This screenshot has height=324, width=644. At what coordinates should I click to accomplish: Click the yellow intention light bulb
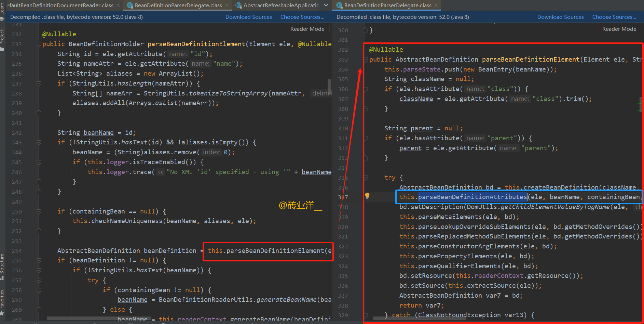(x=367, y=196)
